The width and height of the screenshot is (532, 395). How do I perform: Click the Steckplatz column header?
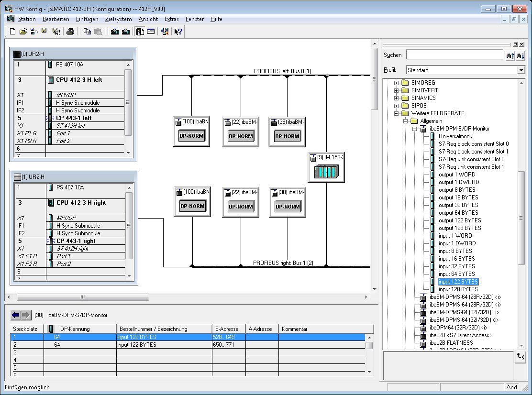[27, 329]
